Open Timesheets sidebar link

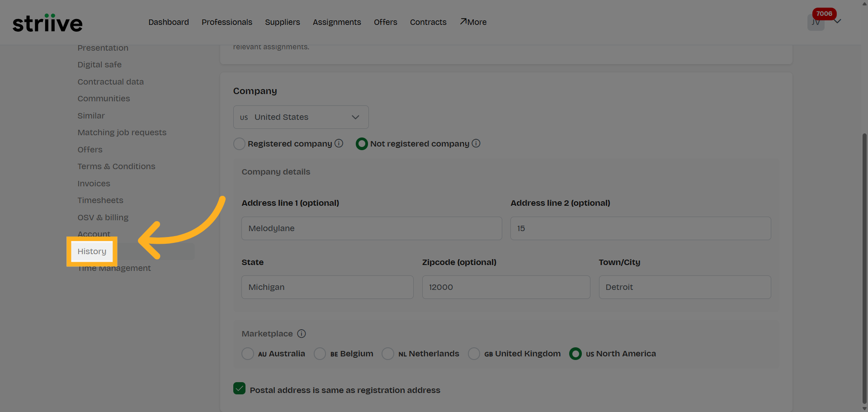tap(100, 200)
